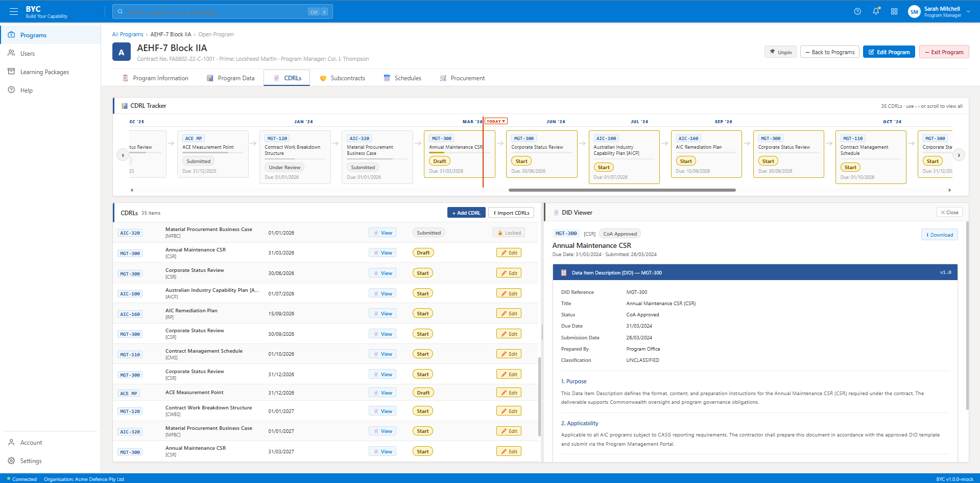Open the hamburger menu icon
Image resolution: width=980 pixels, height=483 pixels.
14,11
